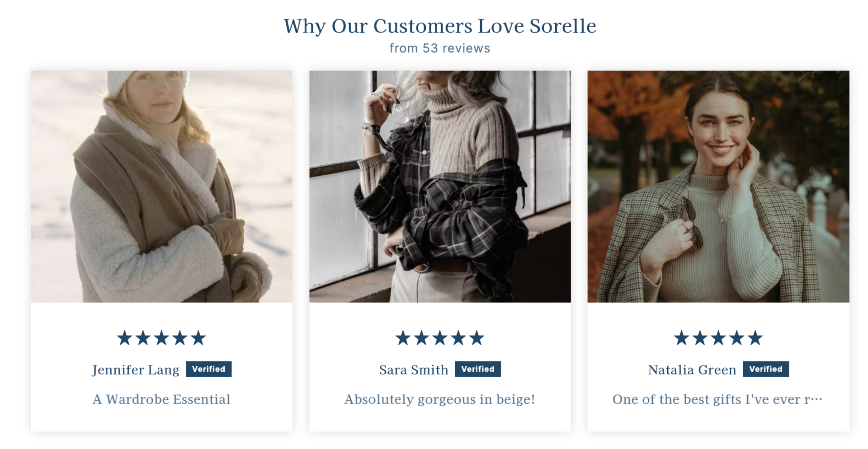The image size is (868, 449).
Task: Click the fifth star in Natalia Green's rating
Action: (x=755, y=338)
